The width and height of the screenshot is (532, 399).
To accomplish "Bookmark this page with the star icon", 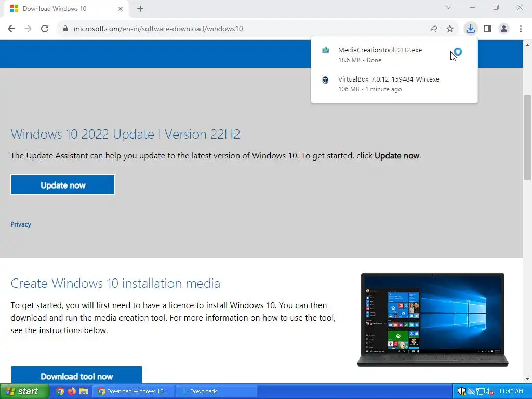I will pos(450,29).
